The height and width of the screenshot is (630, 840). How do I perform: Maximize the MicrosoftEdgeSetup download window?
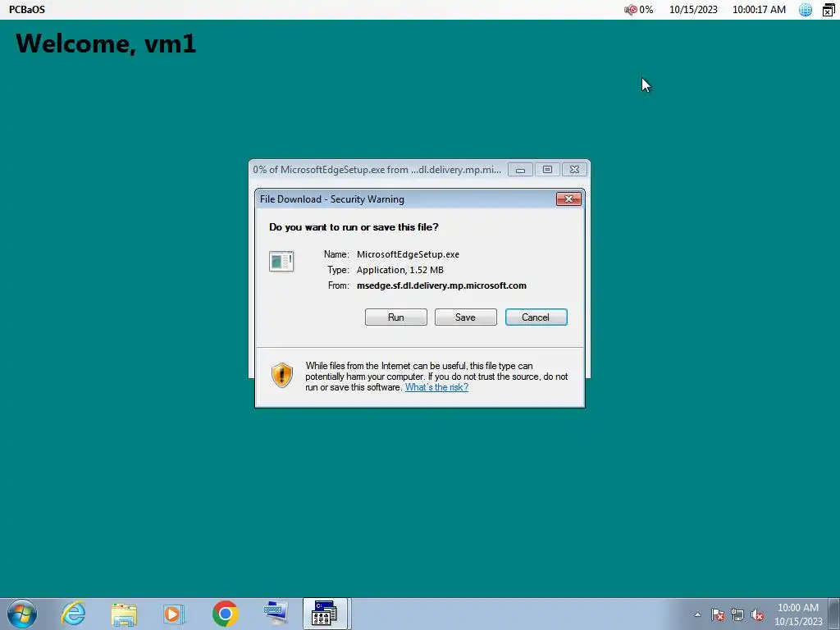pos(547,170)
